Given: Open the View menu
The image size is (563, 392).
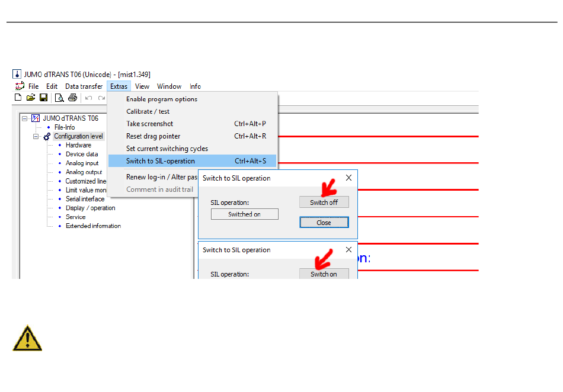Looking at the screenshot, I should pos(142,86).
